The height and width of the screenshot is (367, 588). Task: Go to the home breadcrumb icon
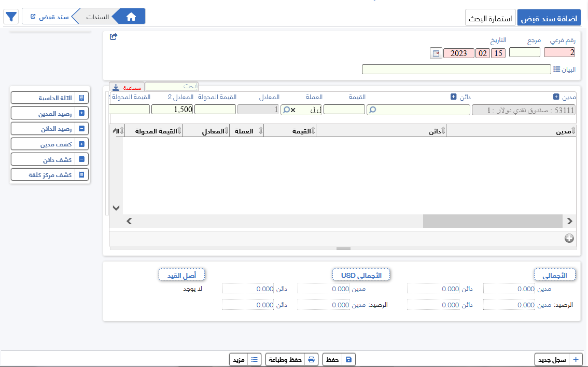point(131,17)
